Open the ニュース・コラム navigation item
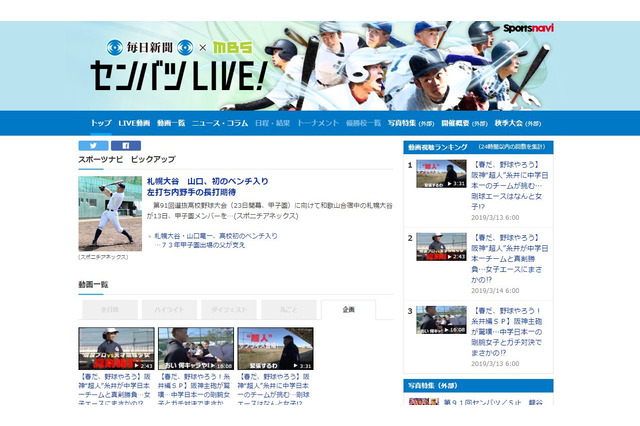This screenshot has height=426, width=640. (x=220, y=123)
